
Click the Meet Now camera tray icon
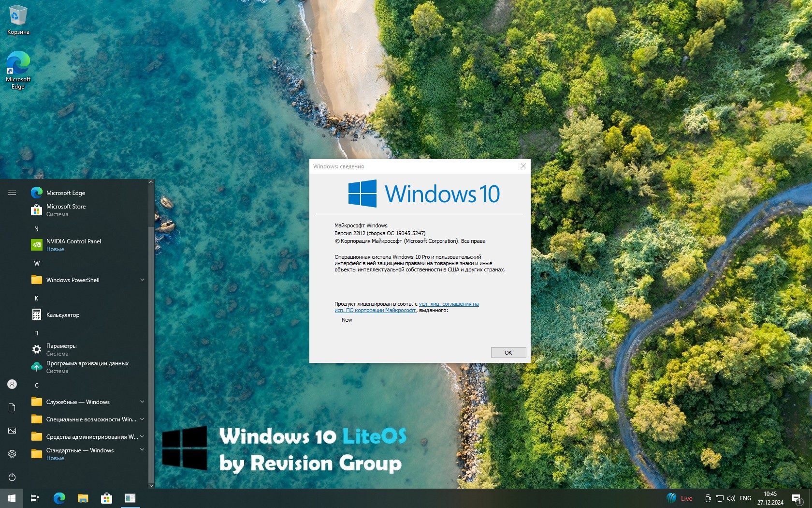pos(708,498)
